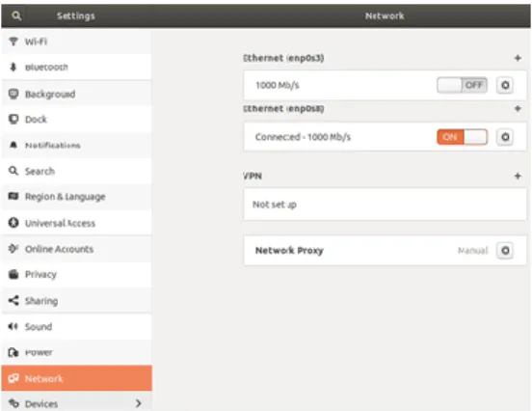
Task: Click the Manual proxy status text
Action: coord(472,250)
